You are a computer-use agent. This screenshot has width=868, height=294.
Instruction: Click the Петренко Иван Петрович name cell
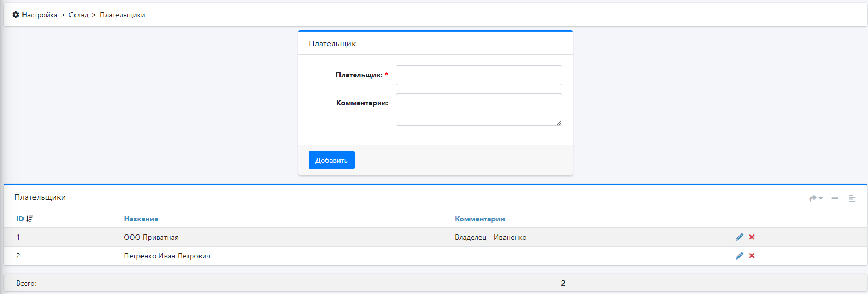point(167,256)
